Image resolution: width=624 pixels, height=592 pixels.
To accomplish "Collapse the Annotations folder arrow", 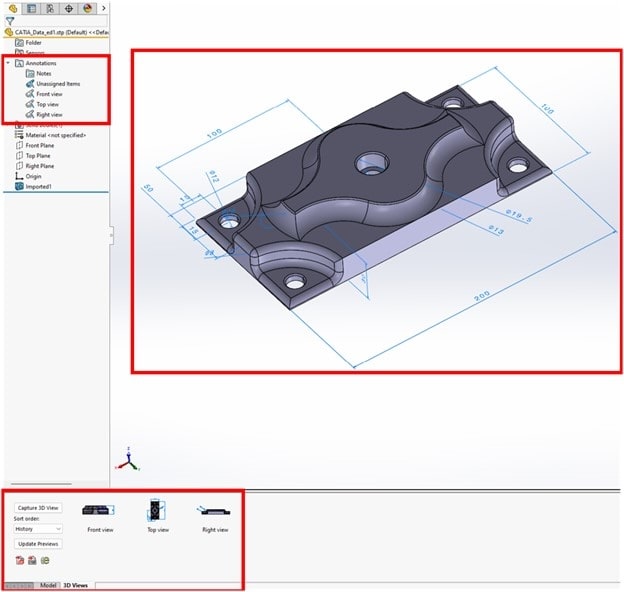I will point(8,63).
